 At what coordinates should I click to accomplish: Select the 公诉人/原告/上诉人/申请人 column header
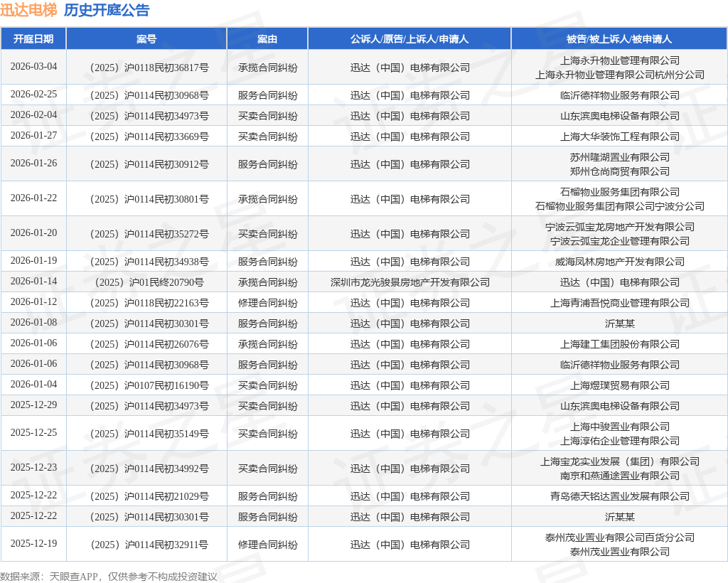click(409, 39)
